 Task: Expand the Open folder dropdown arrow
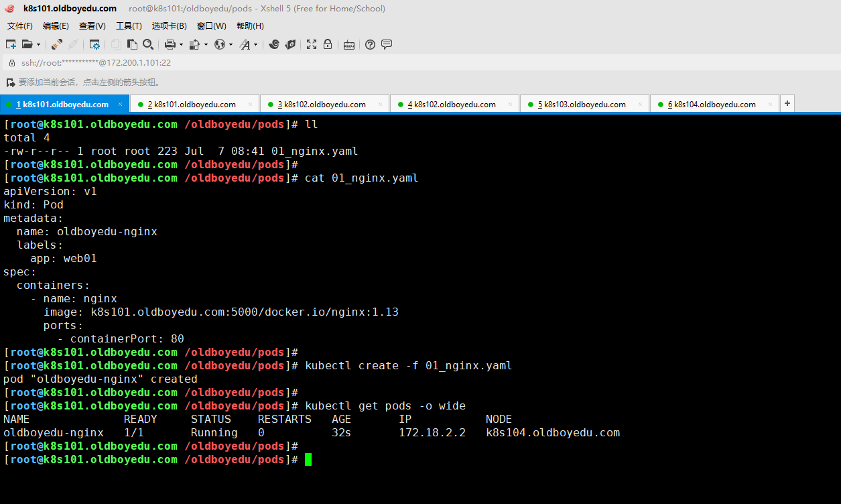(38, 45)
